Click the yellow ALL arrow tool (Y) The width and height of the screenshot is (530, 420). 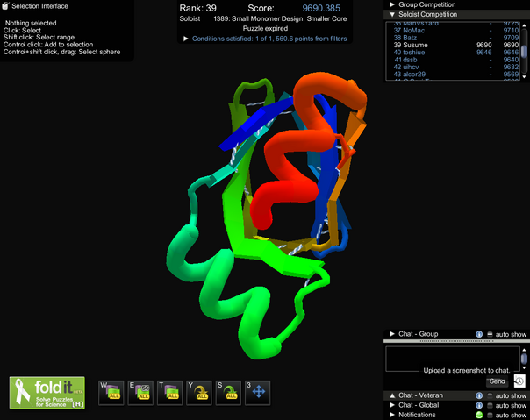coord(199,392)
